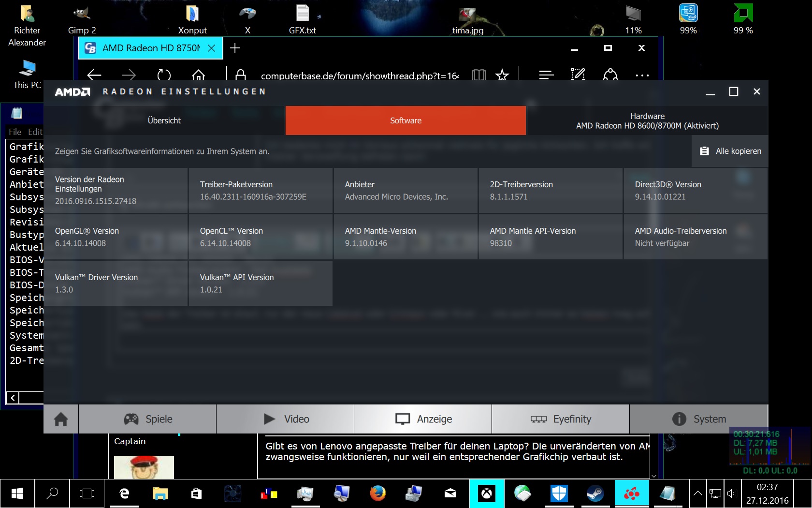Open Gimp 2 desktop shortcut
Image resolution: width=812 pixels, height=508 pixels.
(82, 21)
